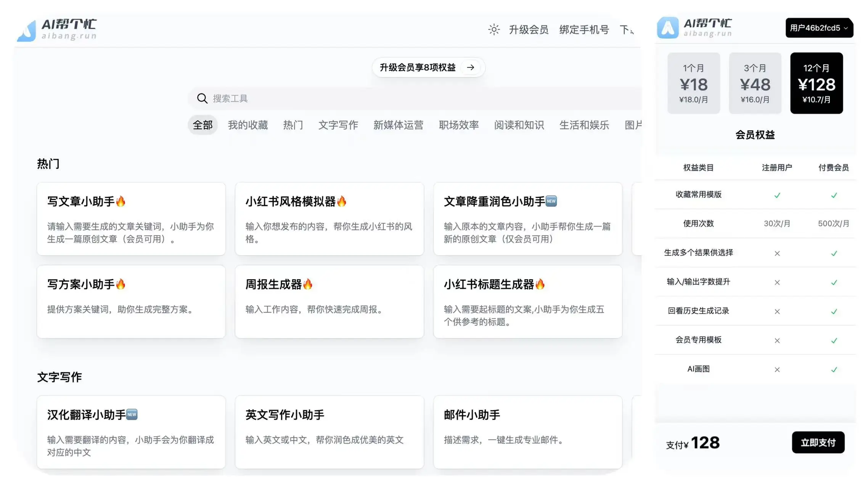Image resolution: width=868 pixels, height=488 pixels.
Task: Click the arrow icon in the upgrade banner
Action: pos(471,67)
